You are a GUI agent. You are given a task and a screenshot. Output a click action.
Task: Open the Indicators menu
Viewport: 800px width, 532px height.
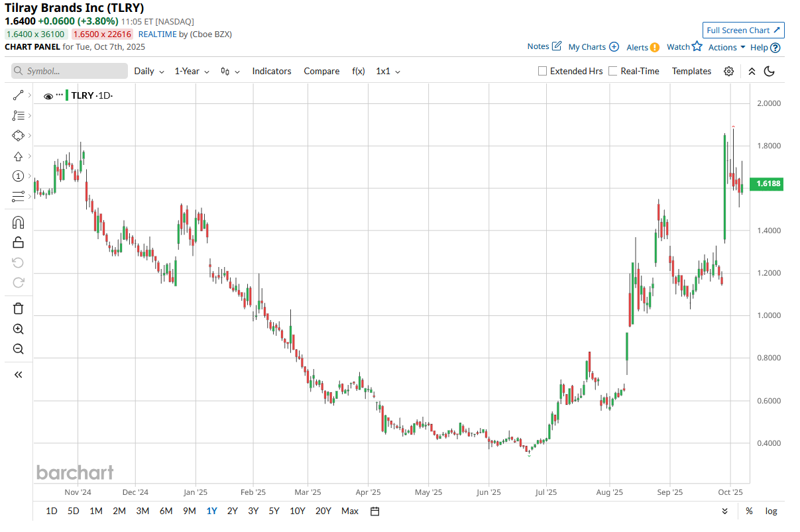click(x=272, y=71)
